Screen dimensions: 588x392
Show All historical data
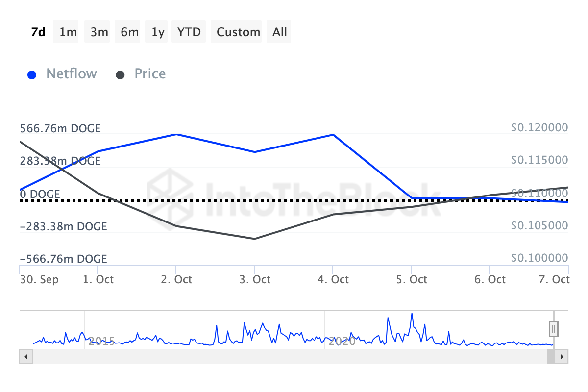tap(280, 32)
